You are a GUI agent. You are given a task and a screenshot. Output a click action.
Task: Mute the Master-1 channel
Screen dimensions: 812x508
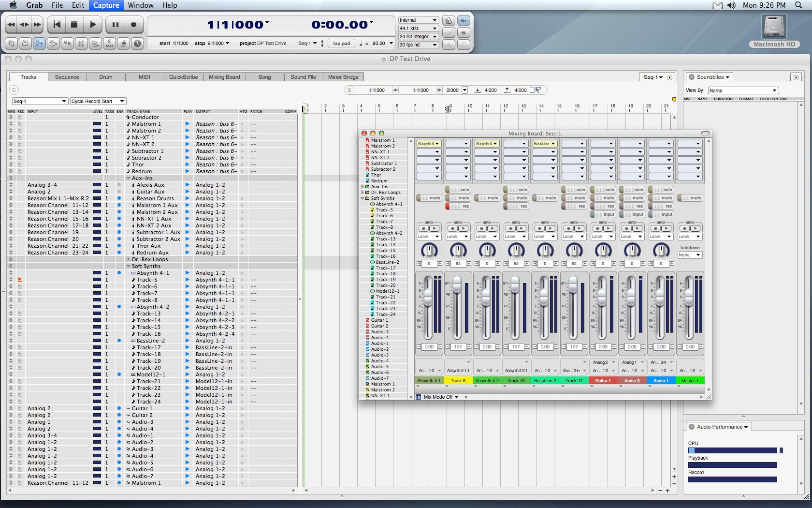[x=690, y=198]
